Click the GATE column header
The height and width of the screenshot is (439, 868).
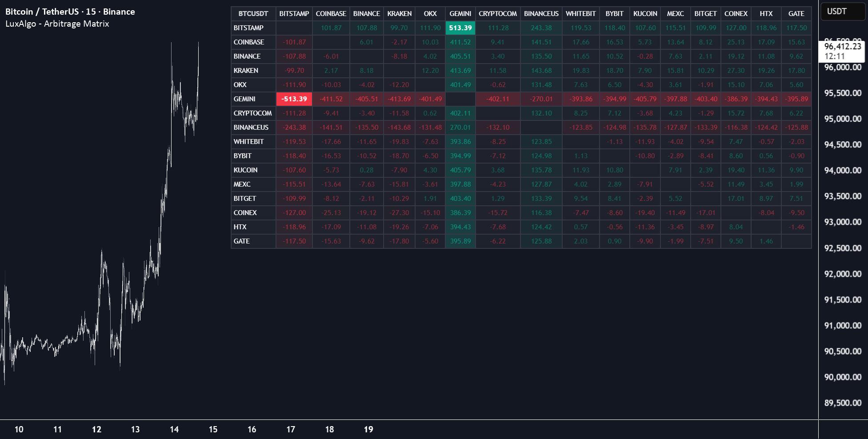[x=796, y=13]
